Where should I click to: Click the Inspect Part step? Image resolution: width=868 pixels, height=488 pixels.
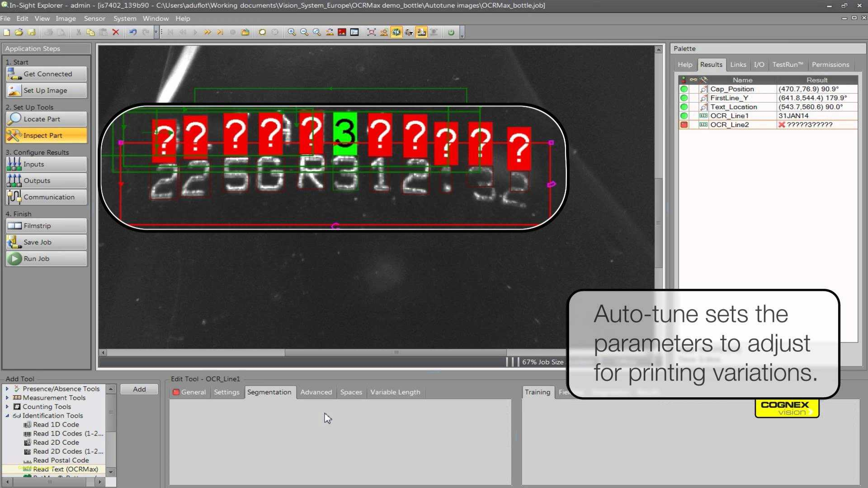(46, 136)
